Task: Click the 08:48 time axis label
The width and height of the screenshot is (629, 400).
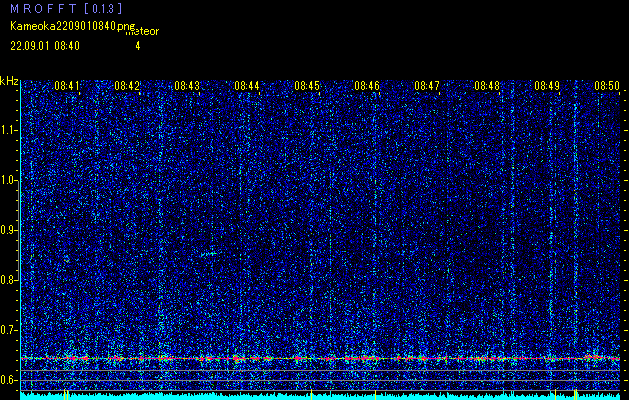Action: point(487,86)
